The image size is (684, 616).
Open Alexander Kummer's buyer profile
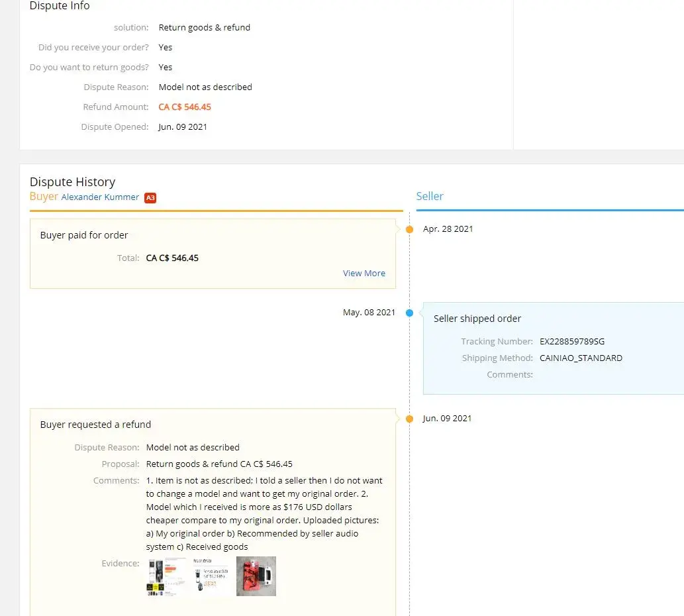(100, 197)
